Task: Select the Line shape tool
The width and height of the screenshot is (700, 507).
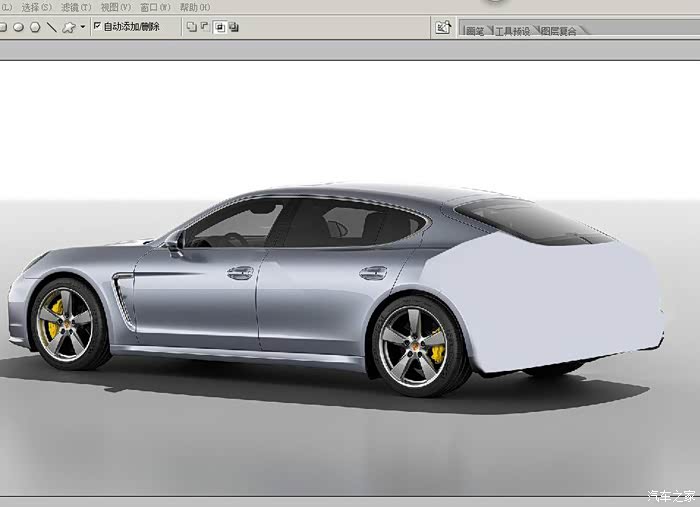Action: click(51, 27)
